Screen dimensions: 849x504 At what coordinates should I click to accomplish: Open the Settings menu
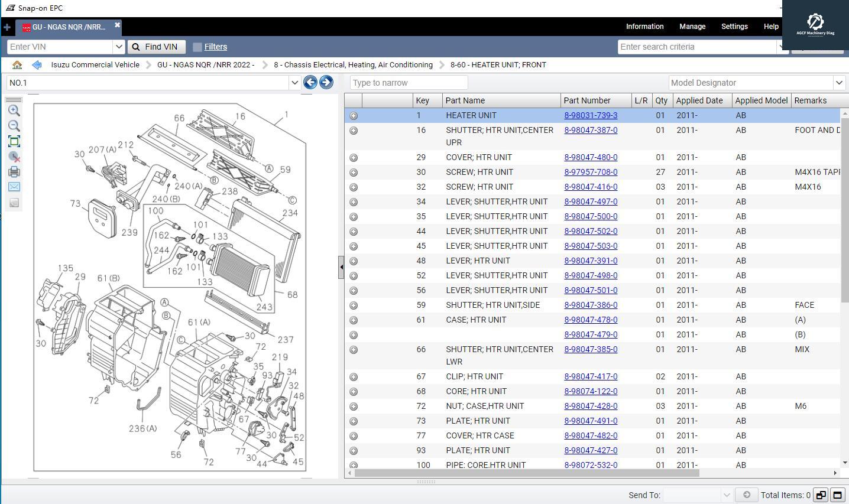pos(734,27)
